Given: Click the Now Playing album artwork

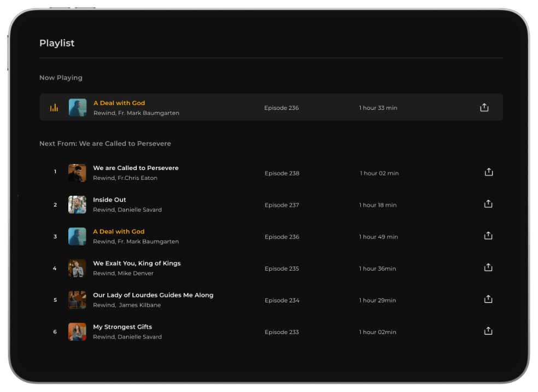Looking at the screenshot, I should click(78, 108).
